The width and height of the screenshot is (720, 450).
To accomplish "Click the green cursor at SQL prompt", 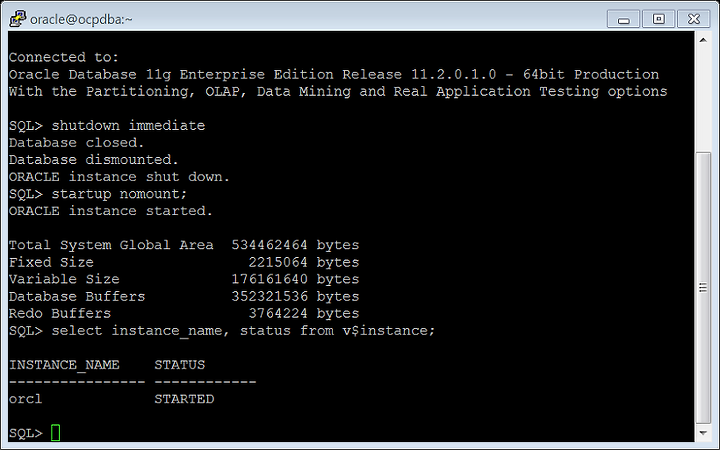I will [x=56, y=433].
